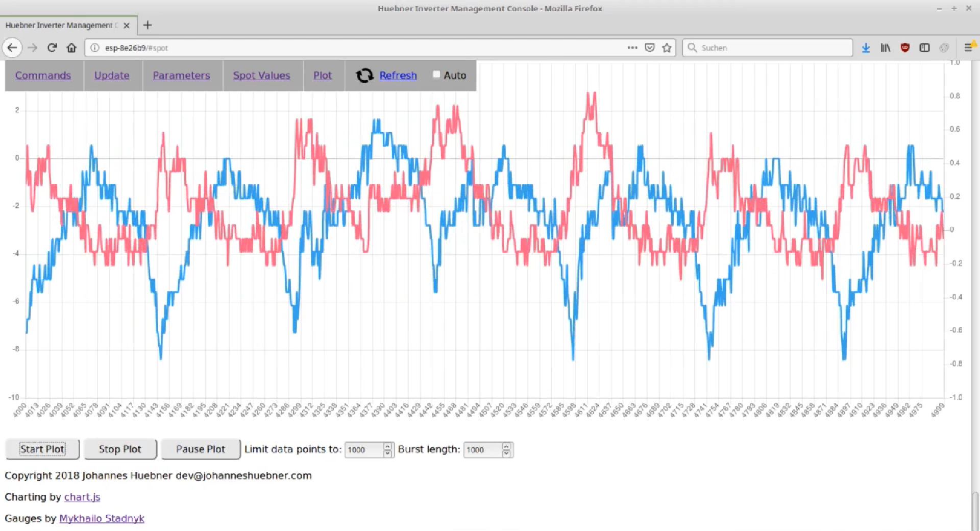Open page actions three-dots menu

632,47
